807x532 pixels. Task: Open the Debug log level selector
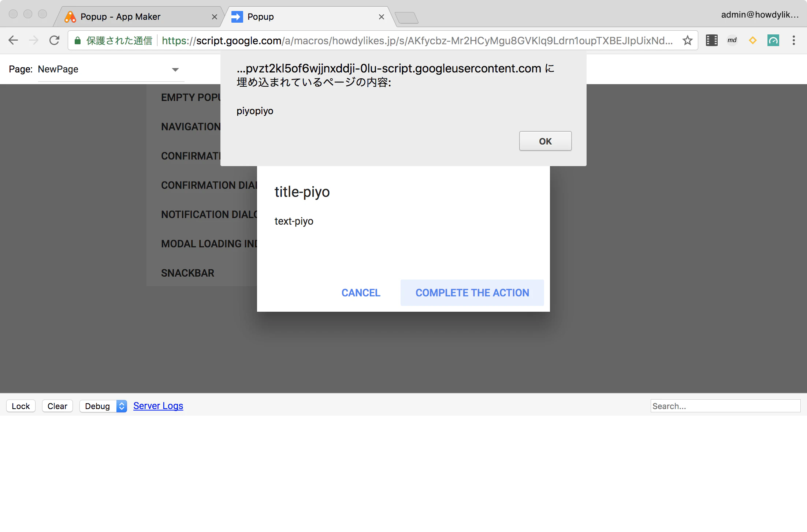pyautogui.click(x=103, y=406)
